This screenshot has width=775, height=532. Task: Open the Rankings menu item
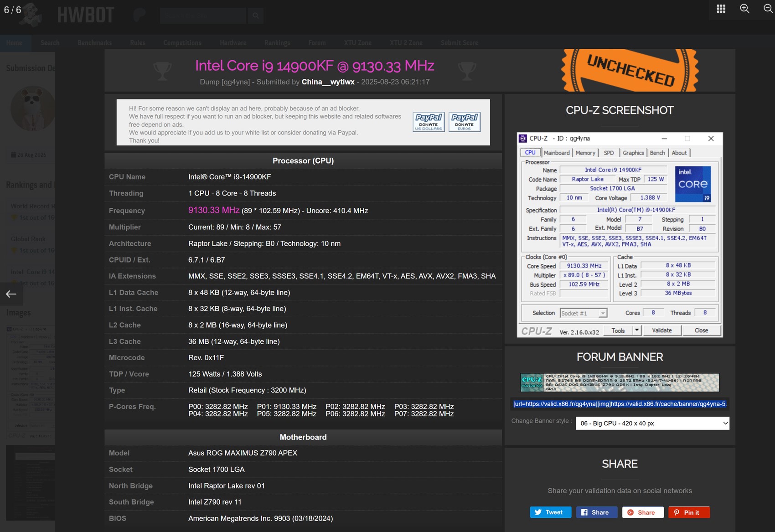pyautogui.click(x=277, y=43)
